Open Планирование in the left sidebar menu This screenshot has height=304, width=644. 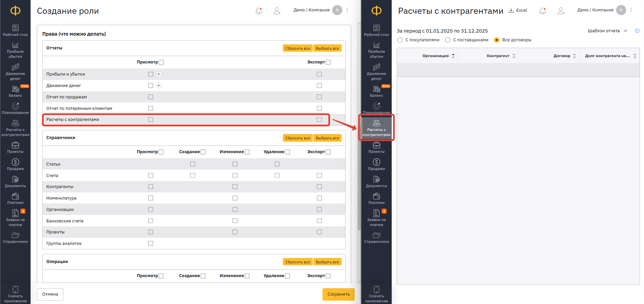point(15,108)
